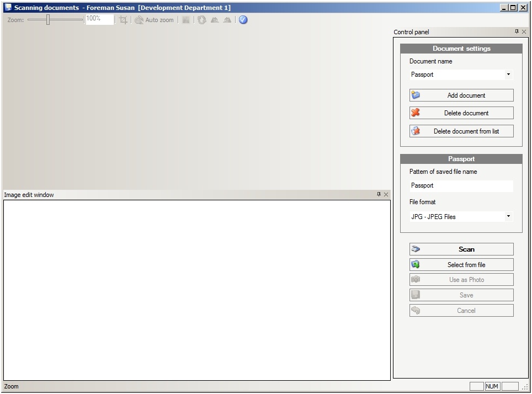Click the Add document button
Viewport: 532px width, 394px height.
point(461,95)
